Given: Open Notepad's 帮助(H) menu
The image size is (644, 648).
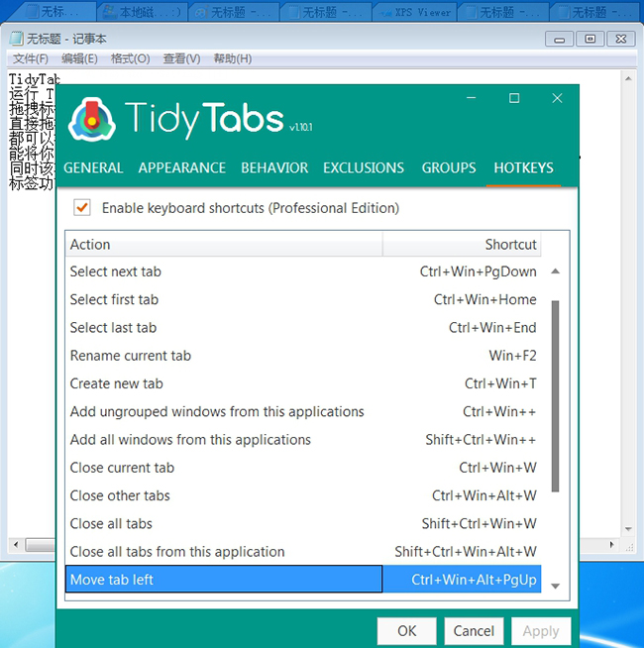Looking at the screenshot, I should point(233,58).
